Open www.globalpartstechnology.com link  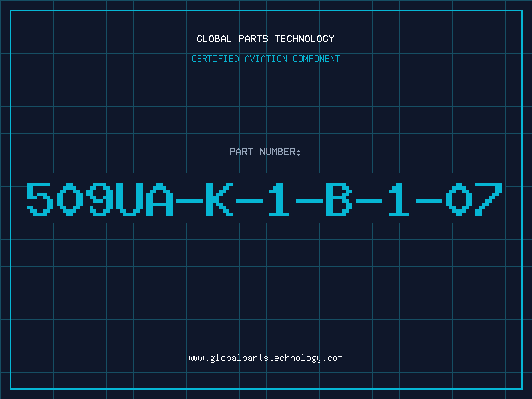point(265,358)
